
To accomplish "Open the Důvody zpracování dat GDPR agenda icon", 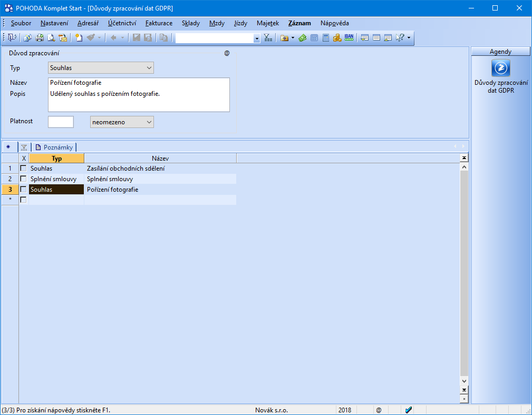I will pyautogui.click(x=501, y=68).
